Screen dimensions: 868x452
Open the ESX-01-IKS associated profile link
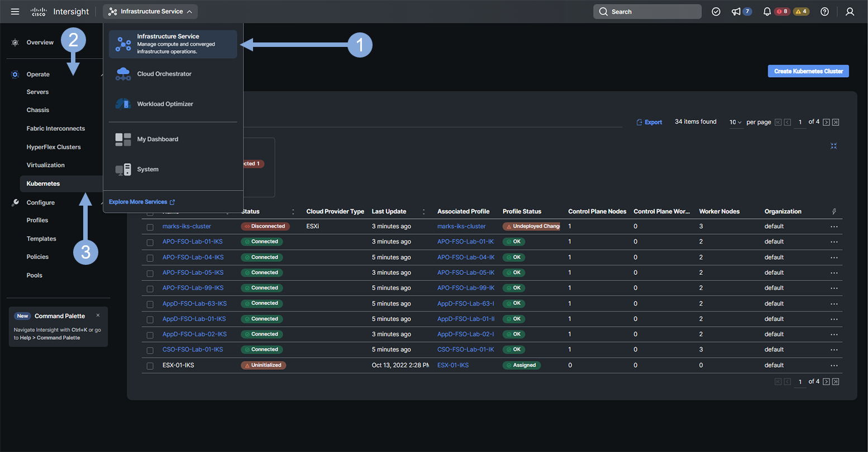(x=453, y=365)
